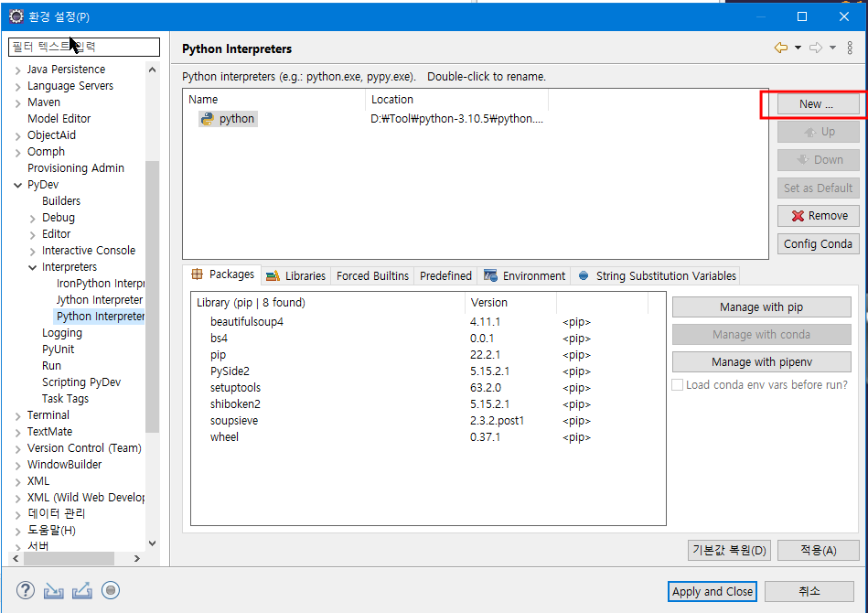Viewport: 868px width, 613px height.
Task: Expand Version Control (Team) node
Action: 17,448
